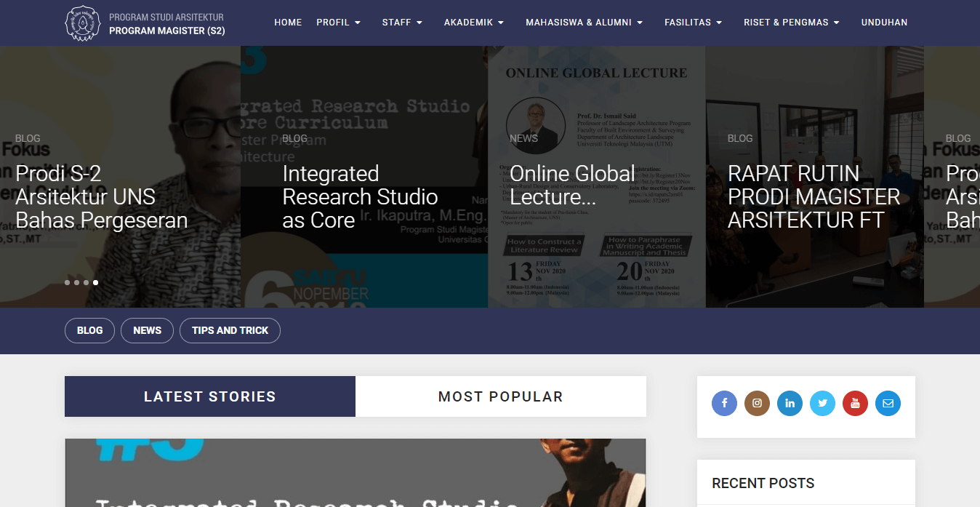
Task: Open the Instagram social icon
Action: tap(757, 403)
